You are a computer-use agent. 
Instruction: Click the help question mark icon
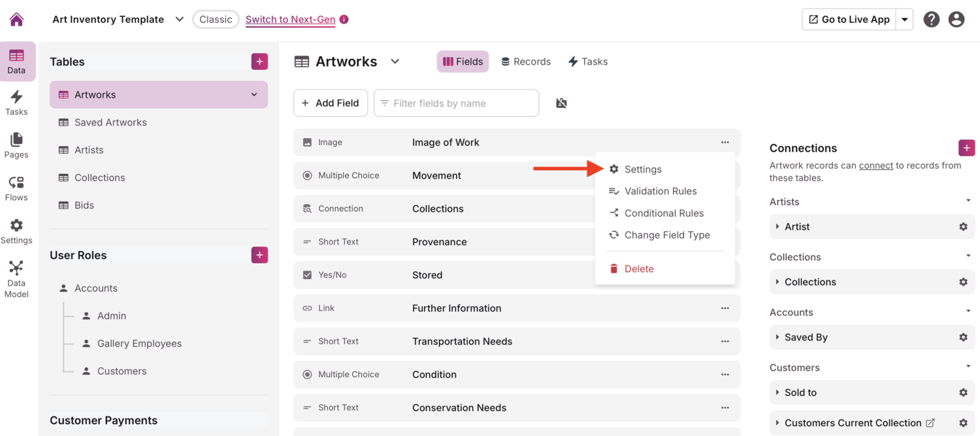[x=931, y=19]
